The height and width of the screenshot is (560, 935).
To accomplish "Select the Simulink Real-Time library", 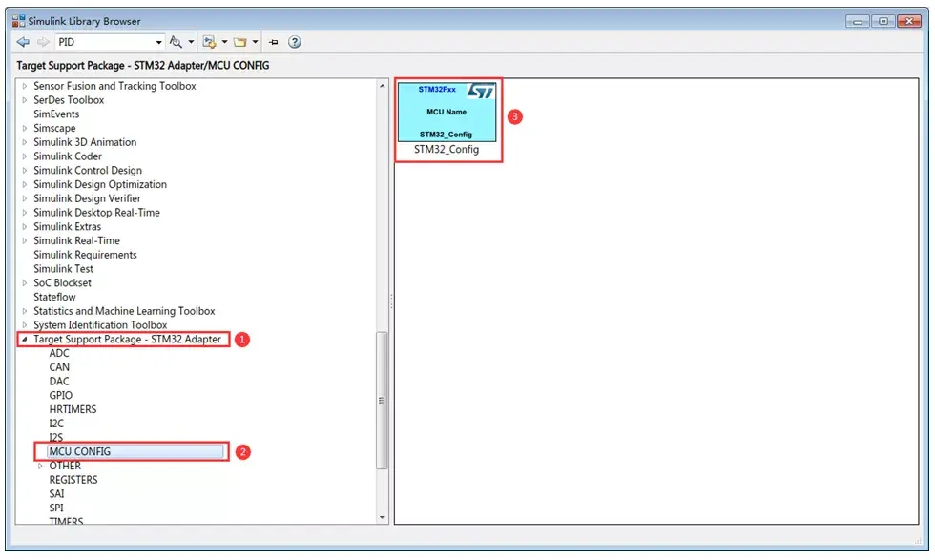I will (x=76, y=240).
